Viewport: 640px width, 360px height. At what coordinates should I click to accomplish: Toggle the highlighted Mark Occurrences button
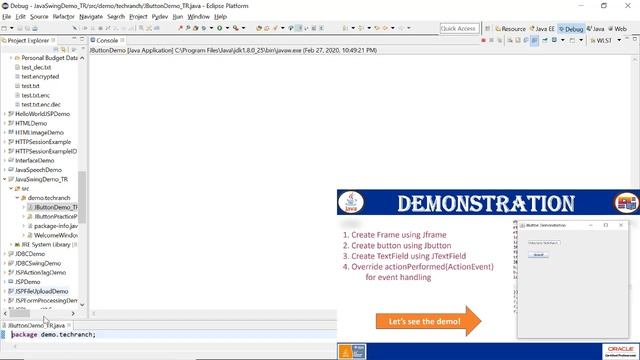(299, 28)
